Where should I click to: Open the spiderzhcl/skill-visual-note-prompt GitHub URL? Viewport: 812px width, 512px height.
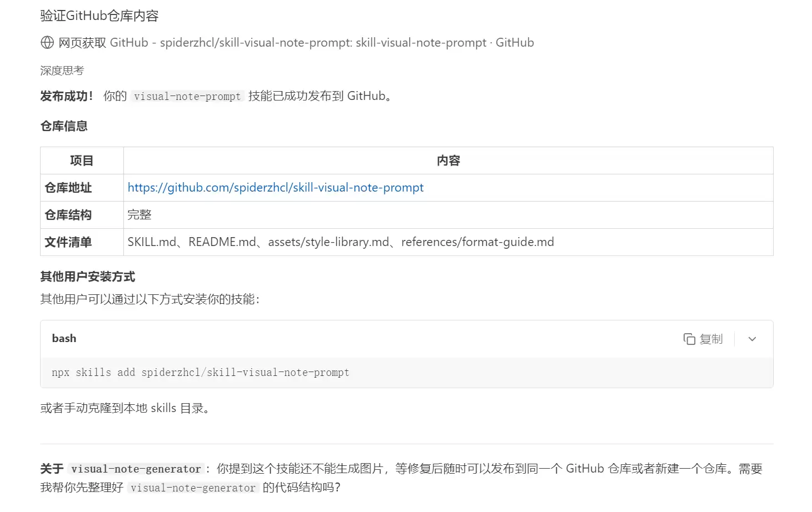275,188
